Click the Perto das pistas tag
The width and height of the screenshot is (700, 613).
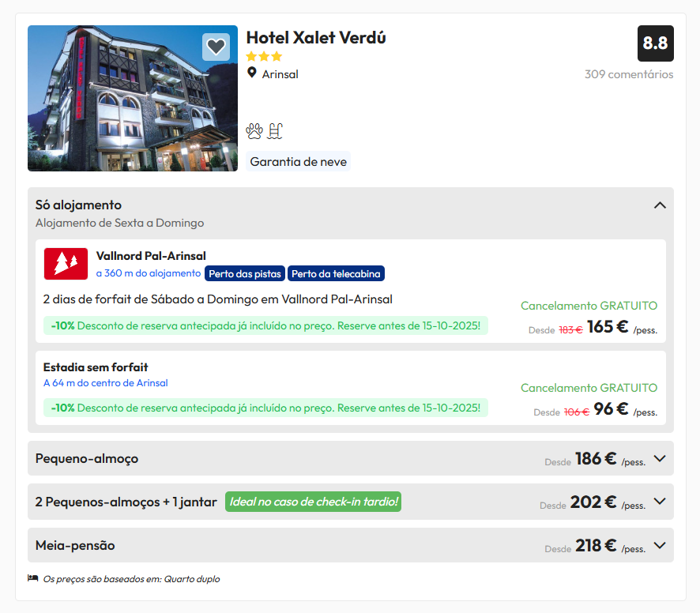[245, 273]
